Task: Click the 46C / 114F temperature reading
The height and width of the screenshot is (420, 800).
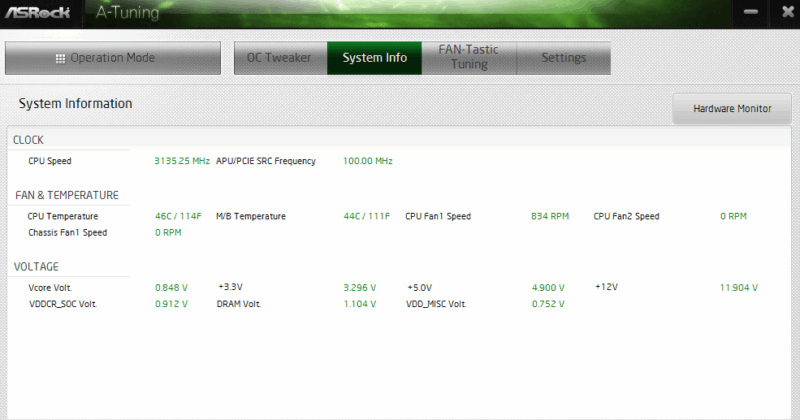Action: pos(178,216)
